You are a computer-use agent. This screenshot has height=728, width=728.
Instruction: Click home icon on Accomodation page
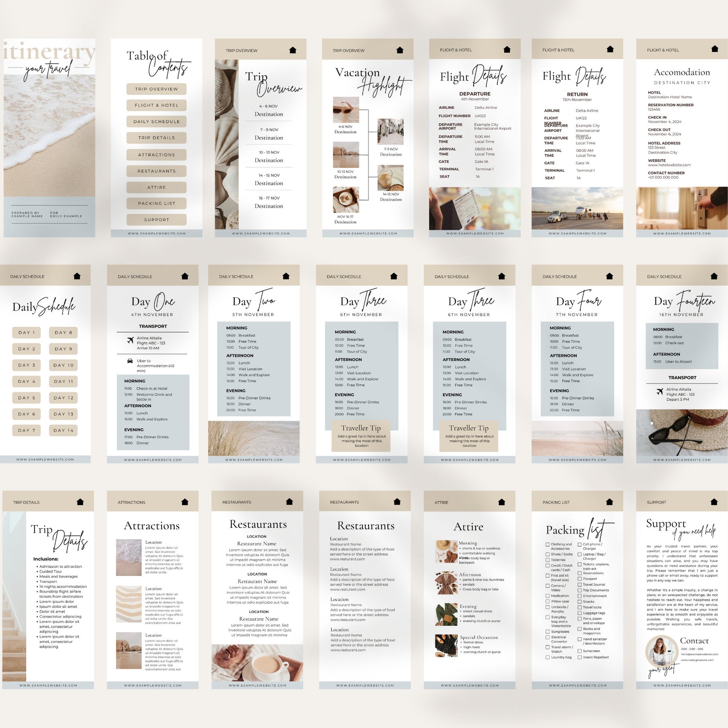715,49
